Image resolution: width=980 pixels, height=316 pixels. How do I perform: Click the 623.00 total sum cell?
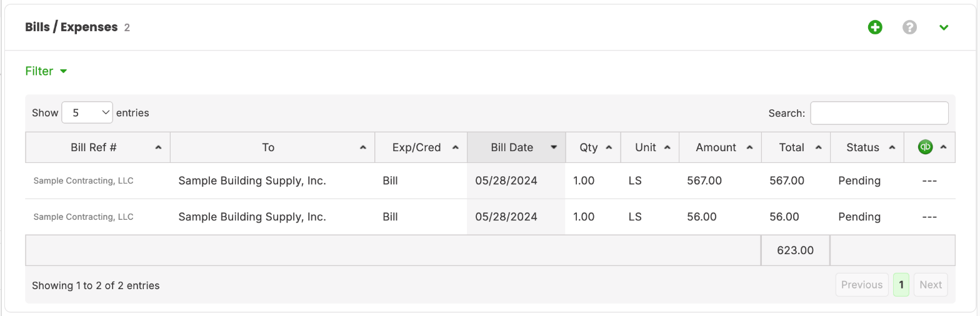(796, 250)
